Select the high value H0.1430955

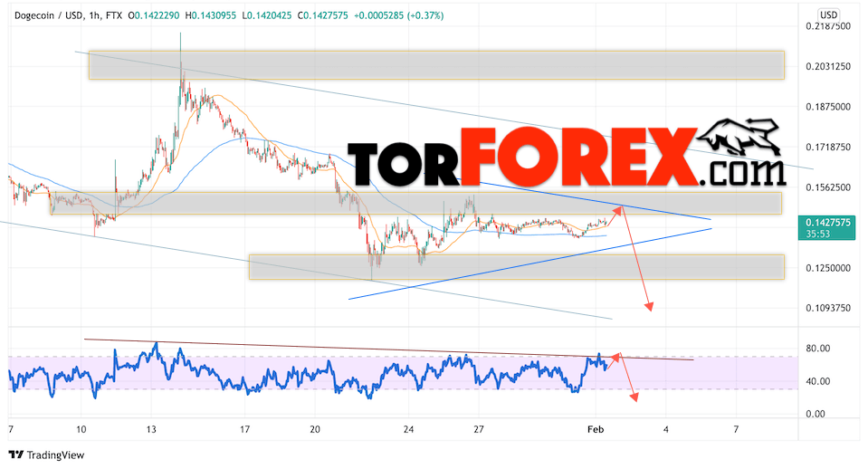click(x=210, y=16)
